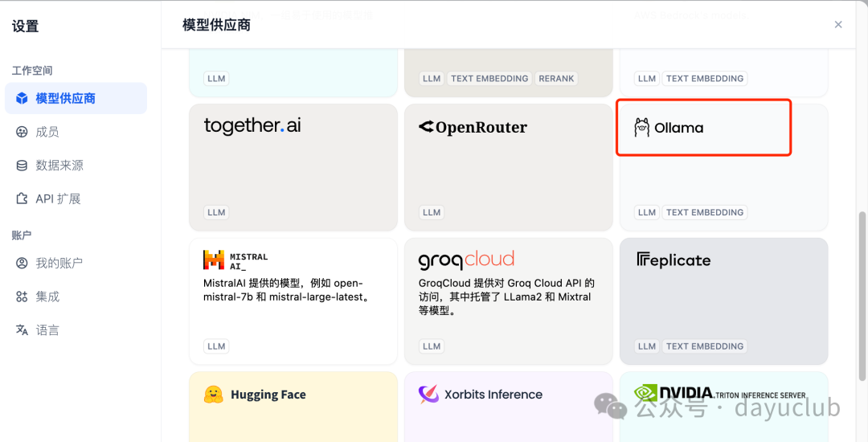Click the groqcloud logo
This screenshot has width=868, height=442.
pos(467,260)
